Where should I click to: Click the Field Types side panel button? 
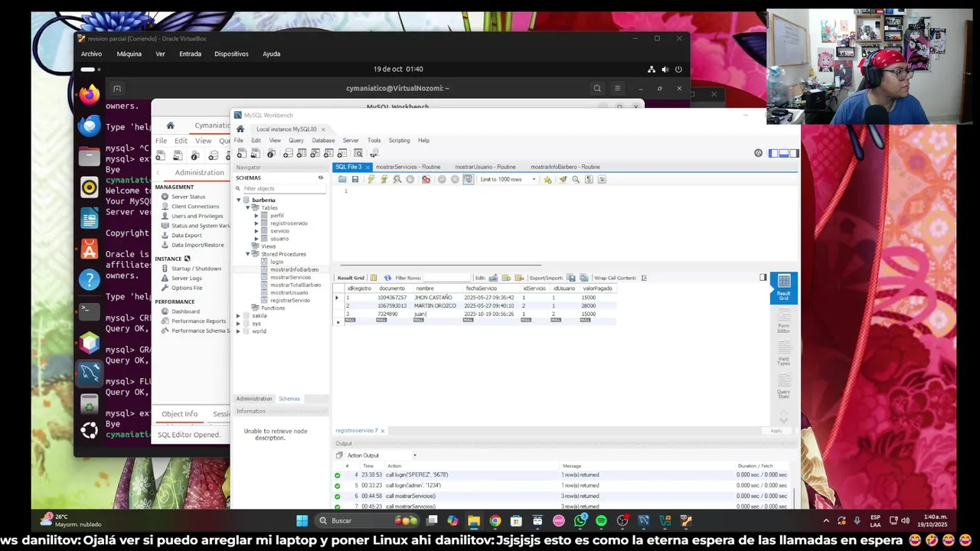pyautogui.click(x=784, y=354)
